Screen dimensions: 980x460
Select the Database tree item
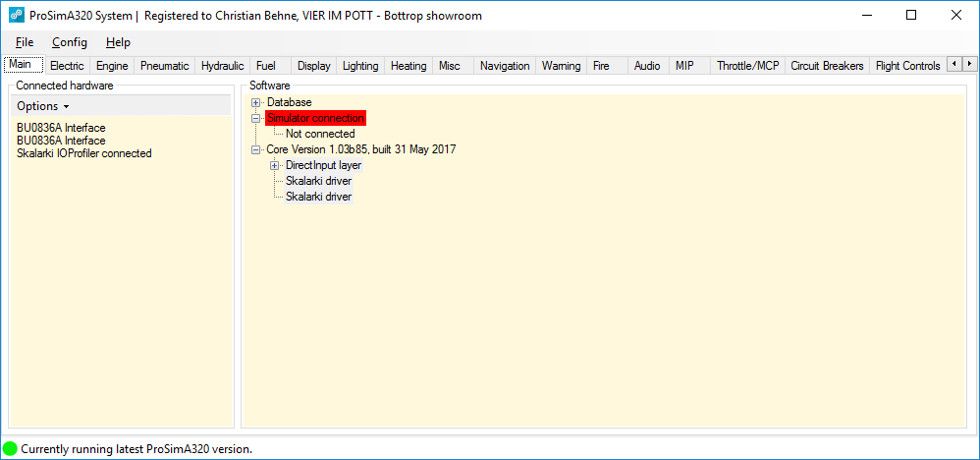(x=290, y=102)
